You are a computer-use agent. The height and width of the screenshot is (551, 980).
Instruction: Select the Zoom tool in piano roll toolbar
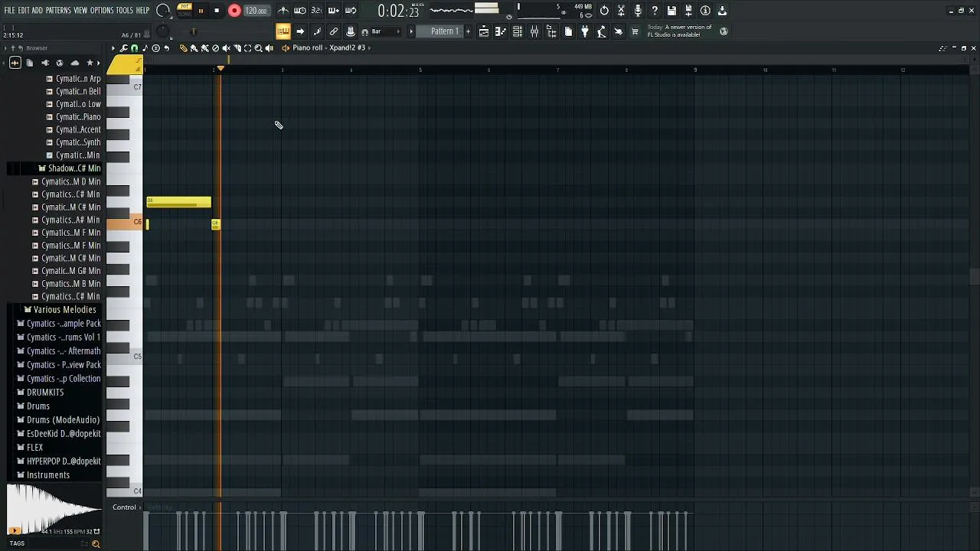[x=259, y=47]
